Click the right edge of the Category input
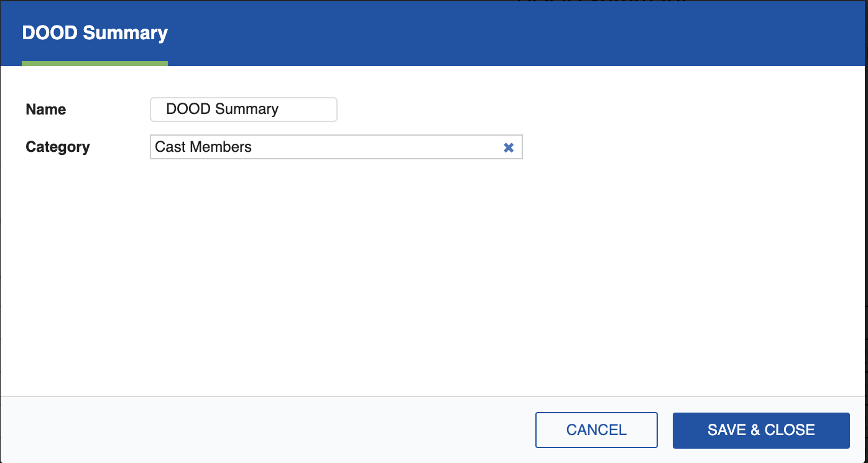Viewport: 868px width, 463px height. [x=519, y=147]
